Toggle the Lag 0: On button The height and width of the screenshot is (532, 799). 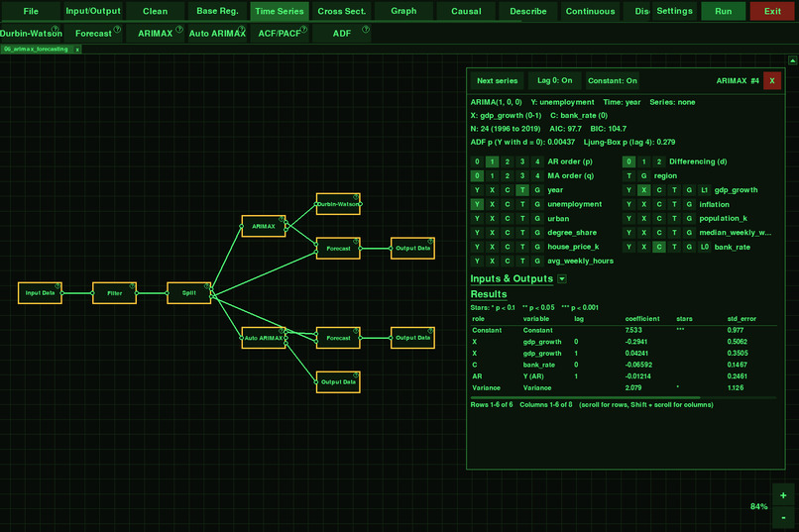(554, 80)
